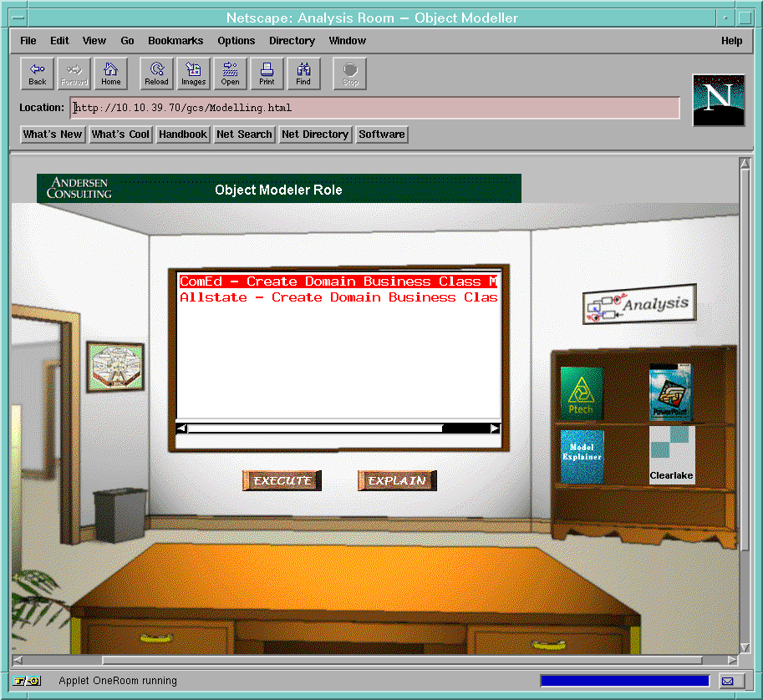Open the PowerPoint box on bookshelf

670,391
